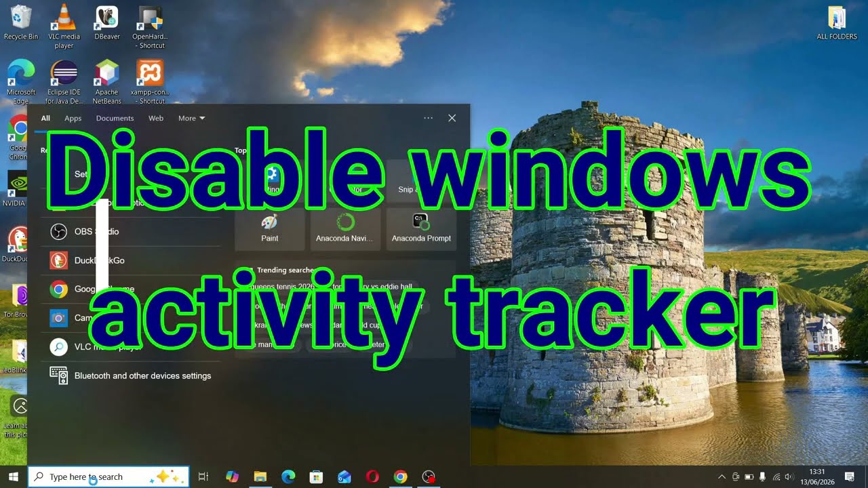Switch to the Apps search tab

73,118
